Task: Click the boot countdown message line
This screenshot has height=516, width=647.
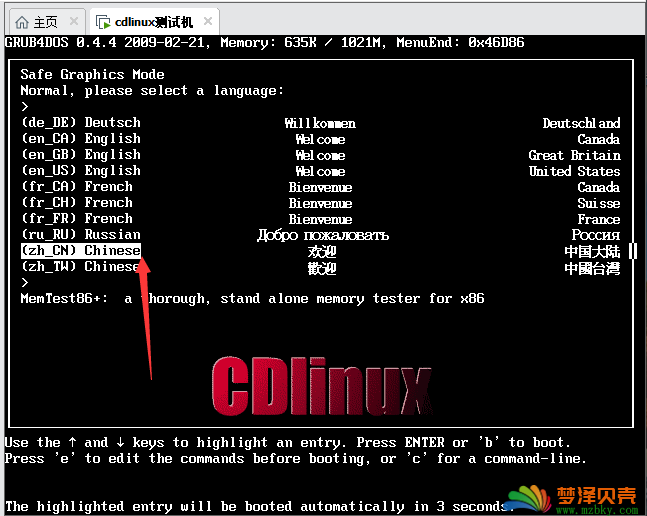Action: pyautogui.click(x=259, y=507)
